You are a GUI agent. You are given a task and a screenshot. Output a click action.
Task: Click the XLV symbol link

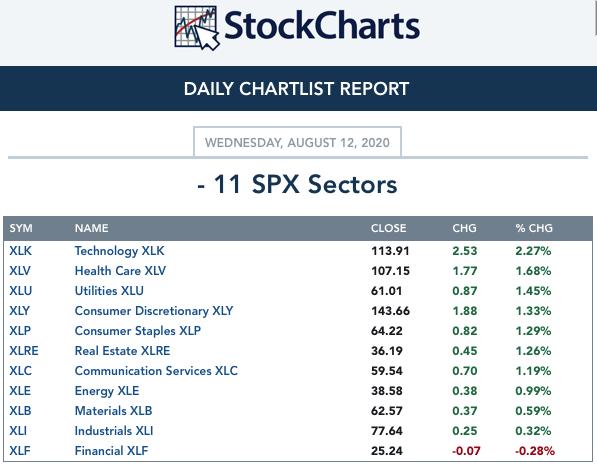click(20, 271)
